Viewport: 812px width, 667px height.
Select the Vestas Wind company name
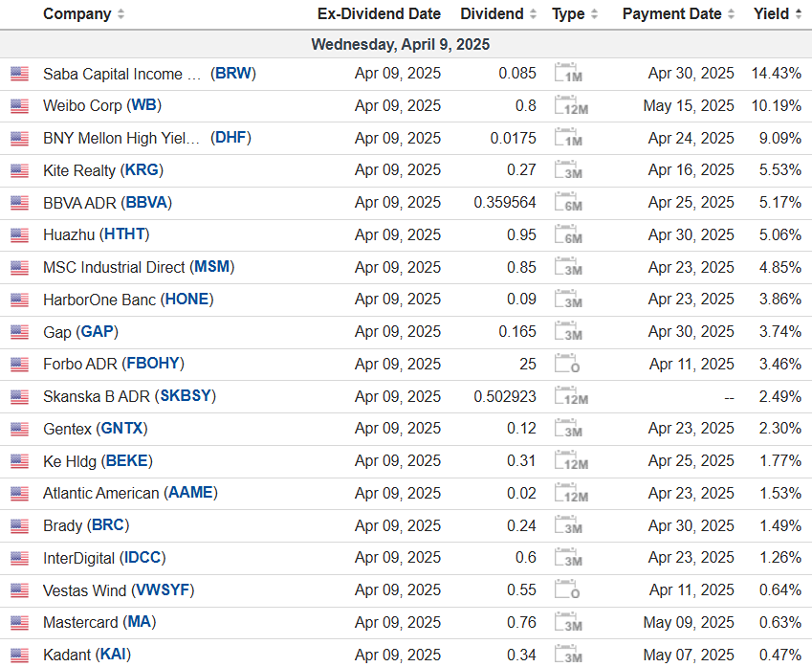(85, 590)
